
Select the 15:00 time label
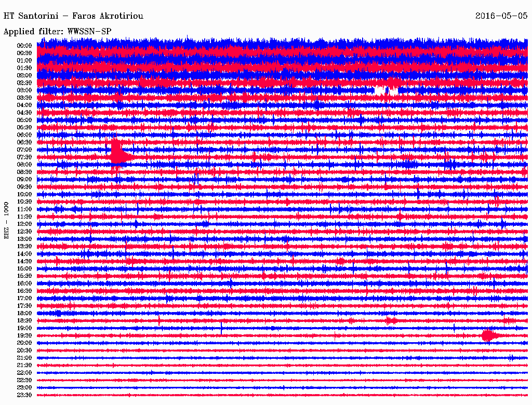pyautogui.click(x=24, y=268)
